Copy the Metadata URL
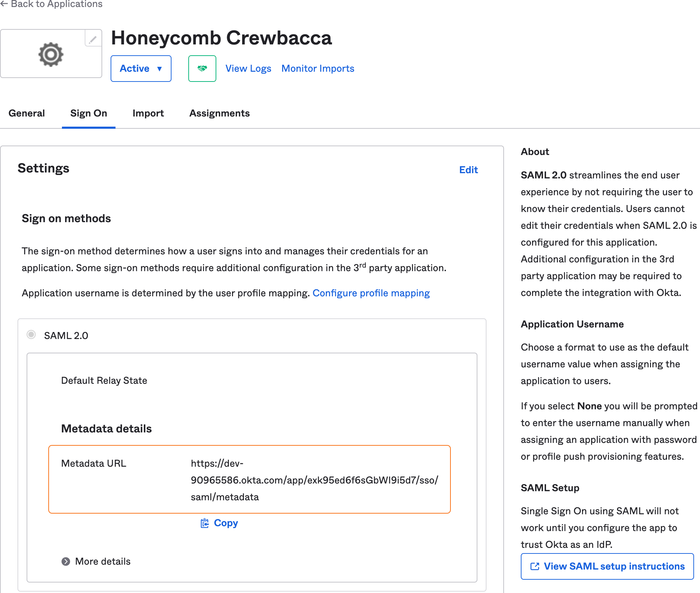The image size is (700, 593). tap(219, 523)
